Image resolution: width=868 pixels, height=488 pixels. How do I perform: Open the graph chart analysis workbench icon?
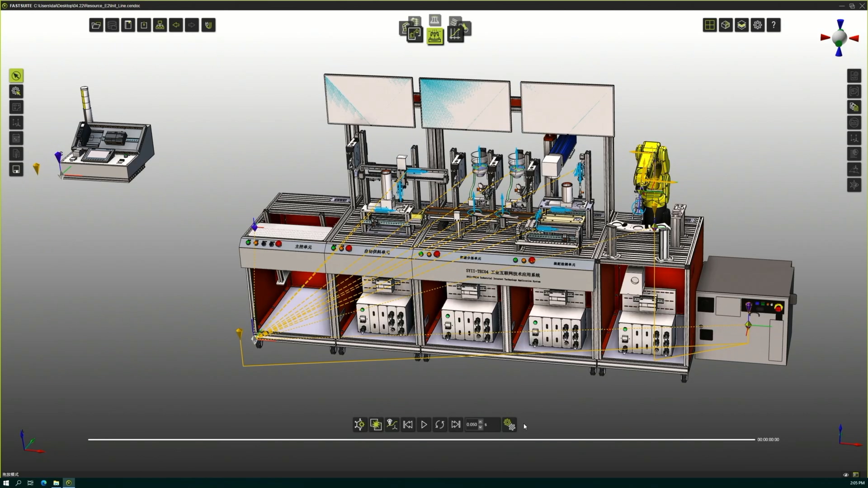[x=455, y=34]
